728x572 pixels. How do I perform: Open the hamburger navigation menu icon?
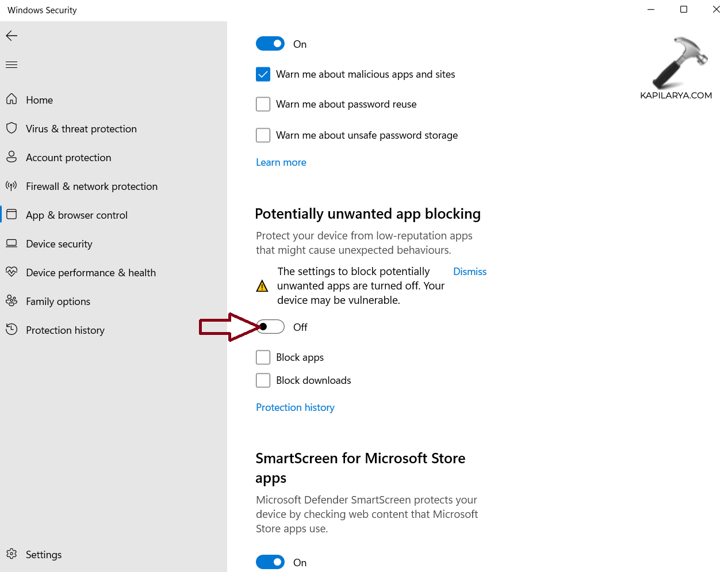tap(12, 65)
